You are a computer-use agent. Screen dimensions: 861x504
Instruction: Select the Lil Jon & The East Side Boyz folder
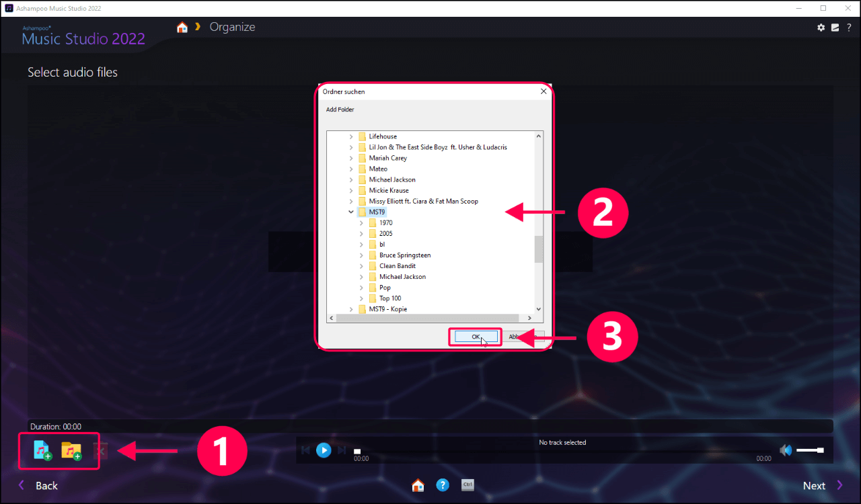(x=438, y=147)
